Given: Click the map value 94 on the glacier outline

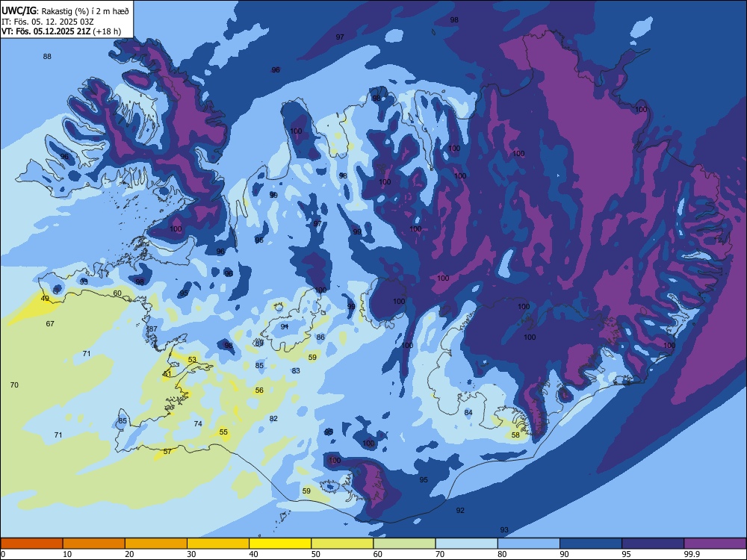Looking at the screenshot, I should 285,327.
